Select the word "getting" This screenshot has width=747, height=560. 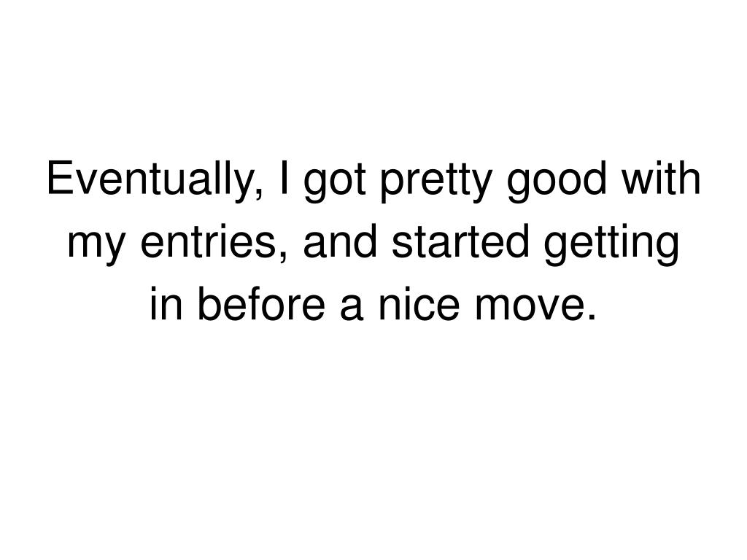click(612, 244)
